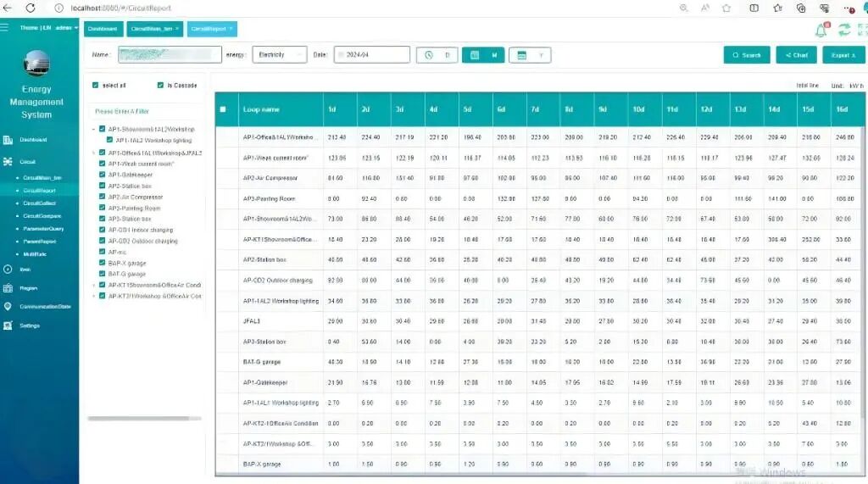This screenshot has width=868, height=484.
Task: Click the hamburger menu icon in sidebar header
Action: tap(5, 27)
